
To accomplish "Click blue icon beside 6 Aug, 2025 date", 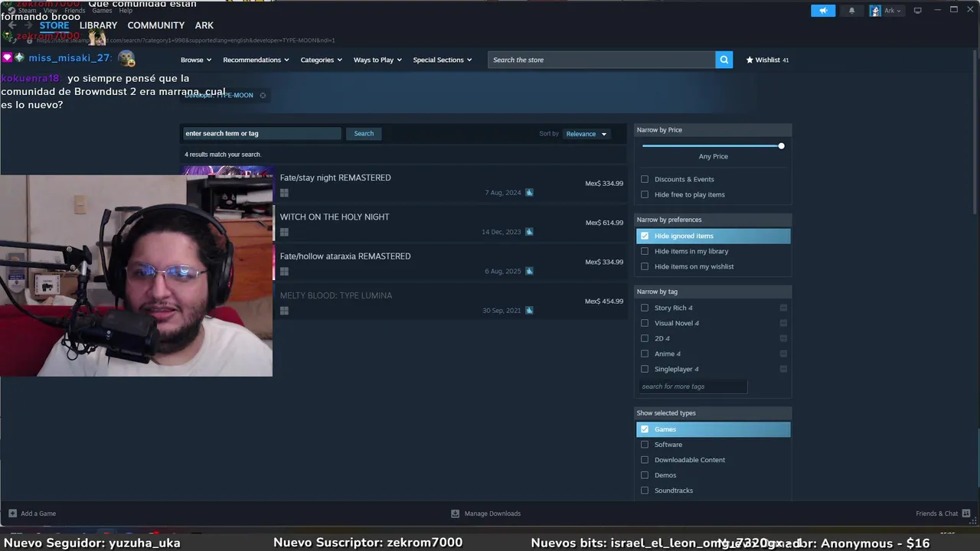I will click(529, 271).
